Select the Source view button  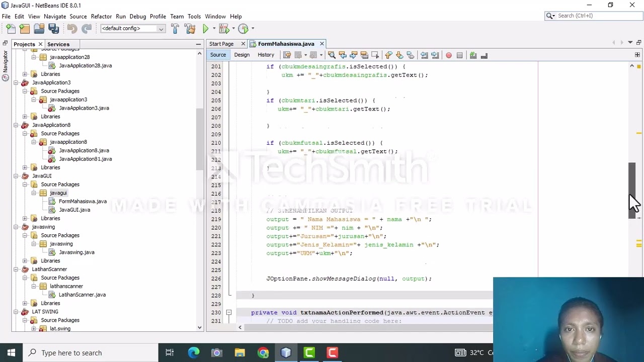[x=218, y=55]
